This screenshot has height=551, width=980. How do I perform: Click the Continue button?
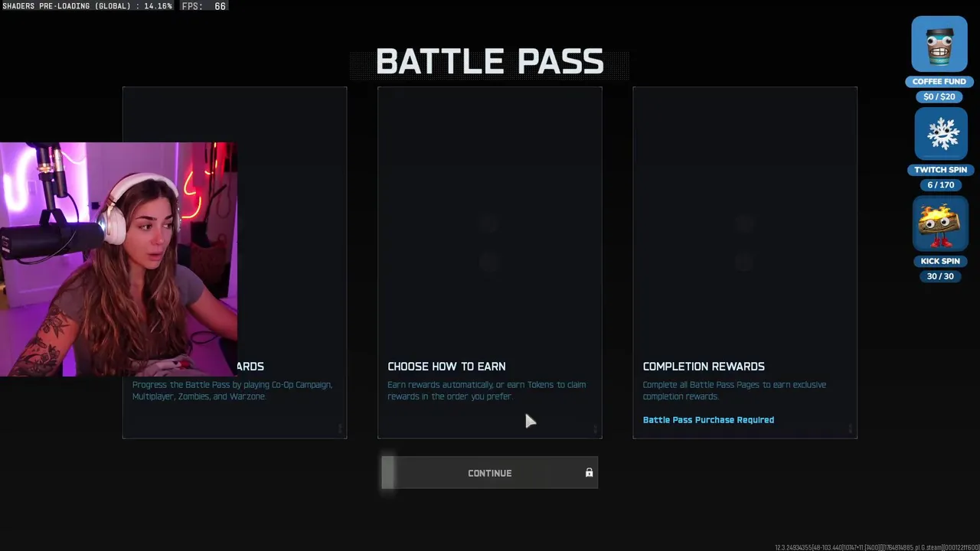pyautogui.click(x=490, y=473)
